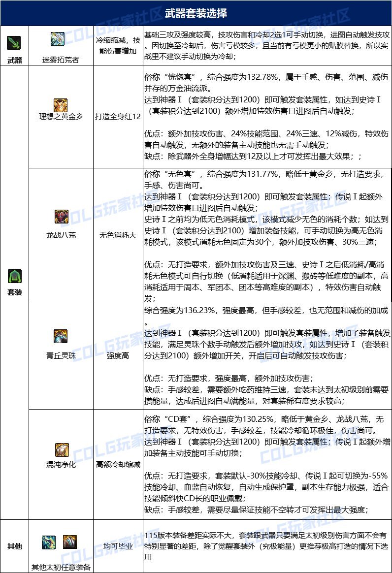Click the 黄金乡 缺点 line about 增幅达到12
Screen dimensions: 392x573
click(253, 157)
